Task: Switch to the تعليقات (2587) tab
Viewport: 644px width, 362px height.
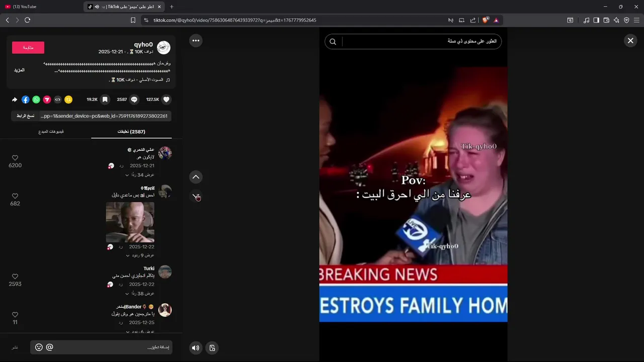Action: click(x=131, y=132)
